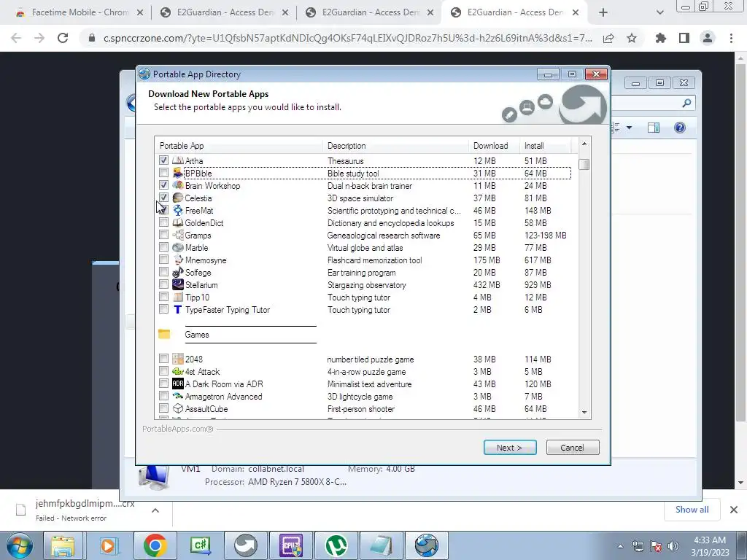747x560 pixels.
Task: Close the downloads bar
Action: click(734, 510)
